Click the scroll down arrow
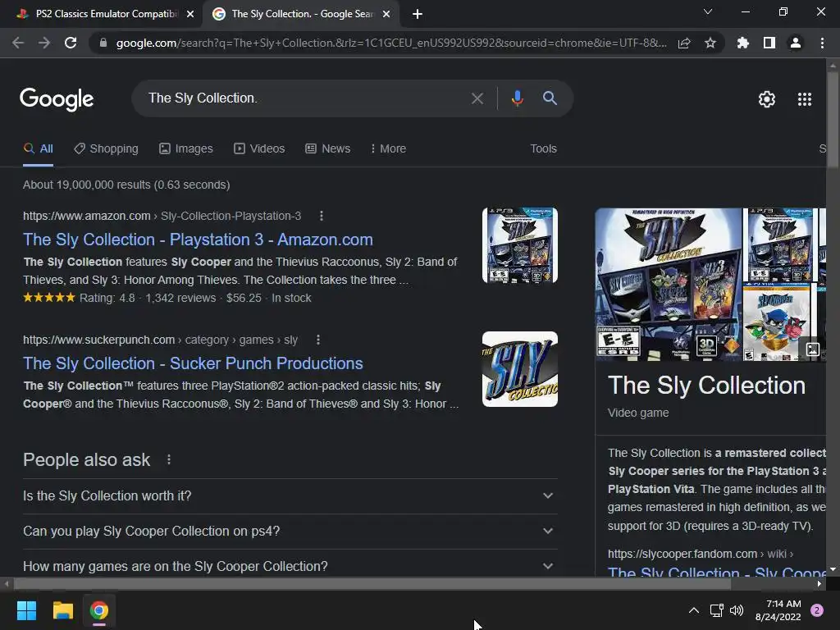The width and height of the screenshot is (840, 630). pos(833,569)
